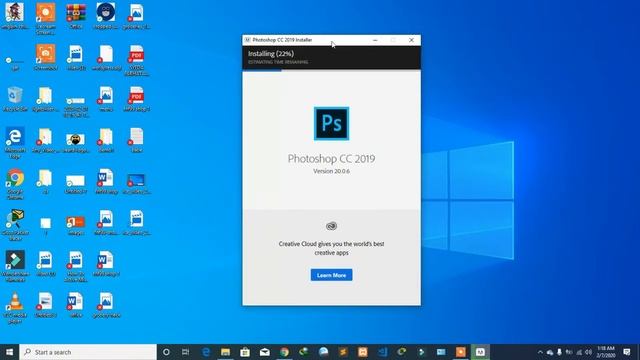Image resolution: width=640 pixels, height=360 pixels.
Task: Click the Learn More button
Action: point(331,275)
